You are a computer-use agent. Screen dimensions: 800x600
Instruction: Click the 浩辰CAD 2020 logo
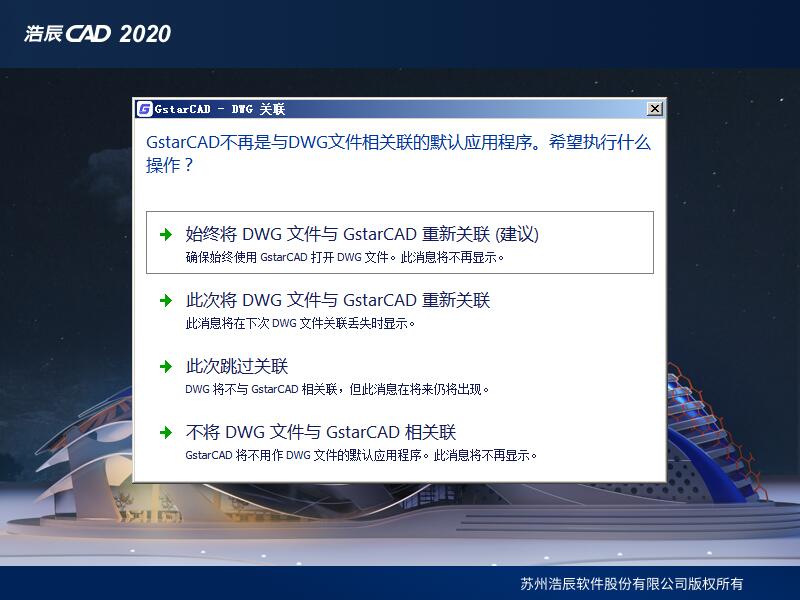[x=97, y=34]
